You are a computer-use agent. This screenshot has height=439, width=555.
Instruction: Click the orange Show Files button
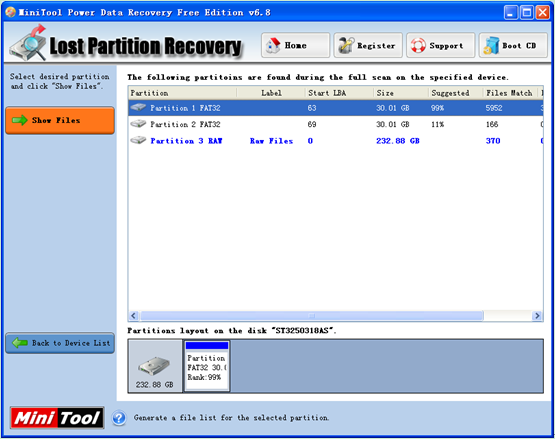[x=60, y=120]
